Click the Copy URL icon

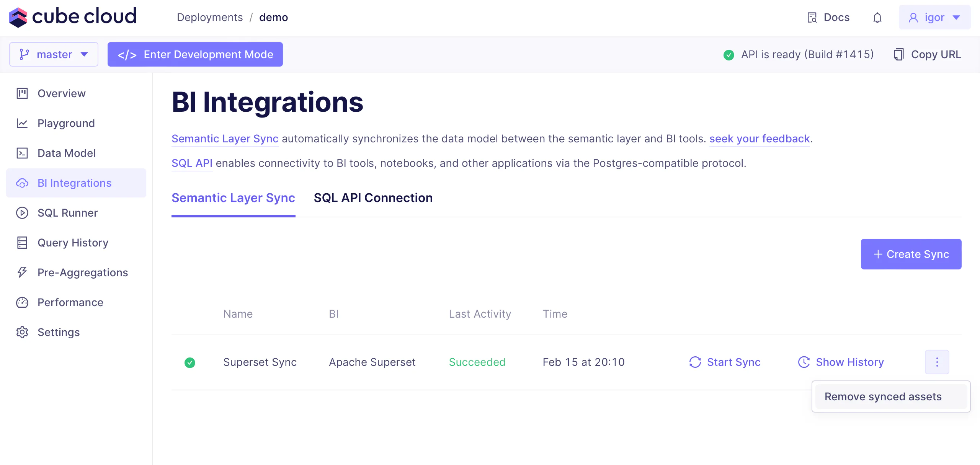pos(898,54)
